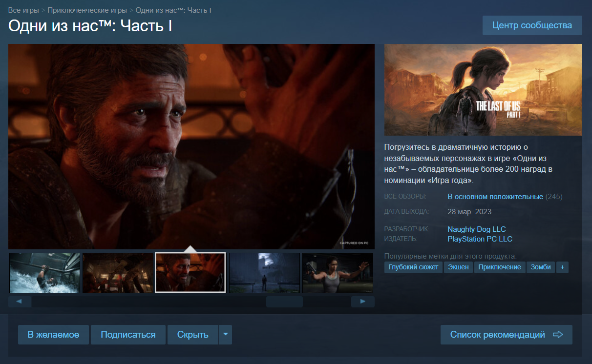Open the 'Все игры' breadcrumb link

(x=23, y=10)
